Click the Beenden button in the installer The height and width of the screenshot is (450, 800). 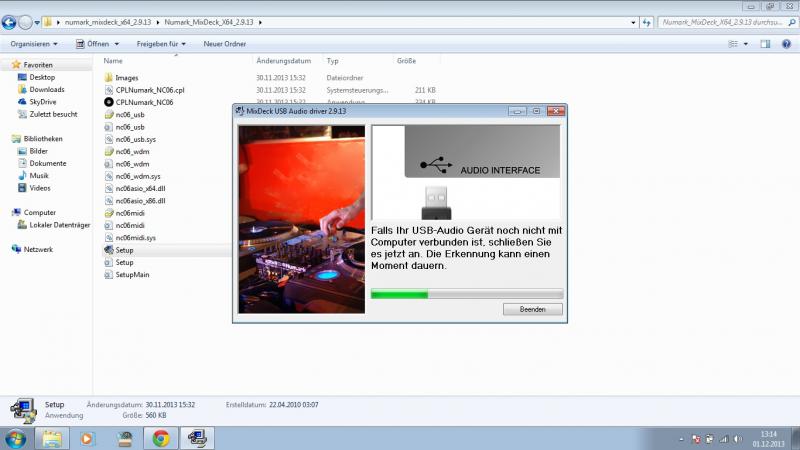point(533,309)
